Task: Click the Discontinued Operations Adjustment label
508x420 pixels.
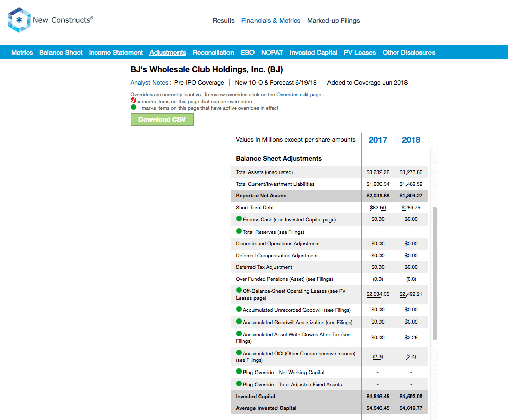Action: coord(277,244)
